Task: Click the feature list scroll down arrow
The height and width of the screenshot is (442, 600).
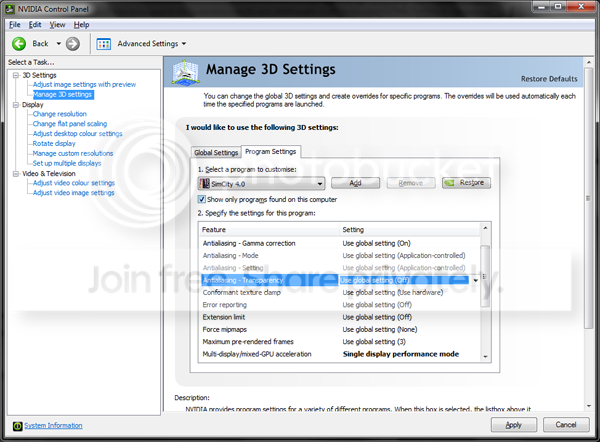Action: click(x=485, y=356)
